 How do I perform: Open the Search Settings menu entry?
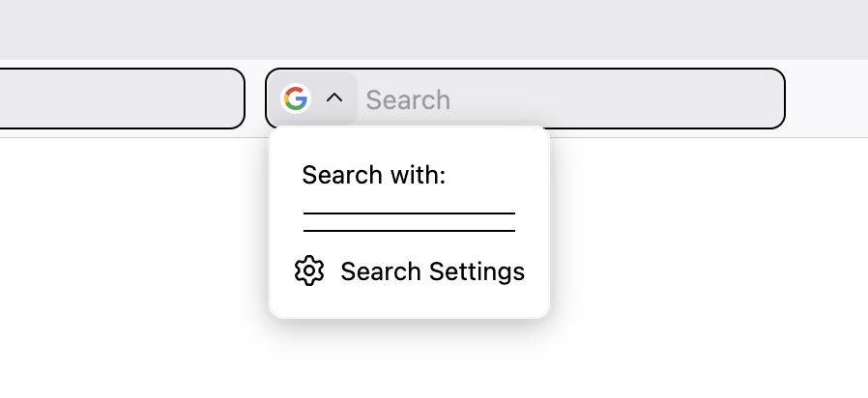click(431, 271)
